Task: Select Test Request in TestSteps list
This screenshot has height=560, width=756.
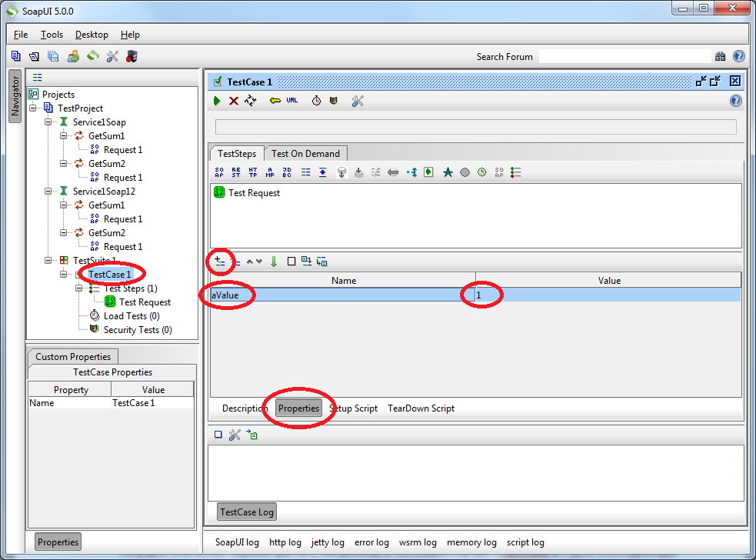Action: [x=254, y=193]
